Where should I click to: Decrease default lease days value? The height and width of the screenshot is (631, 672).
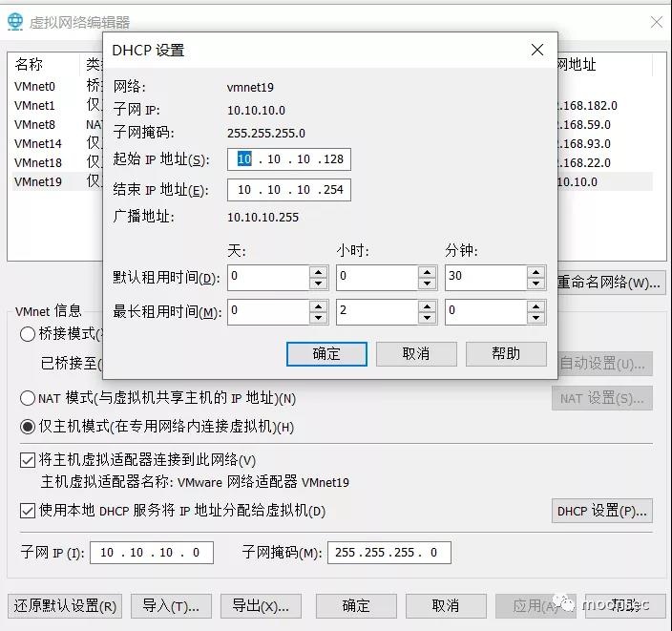coord(319,284)
